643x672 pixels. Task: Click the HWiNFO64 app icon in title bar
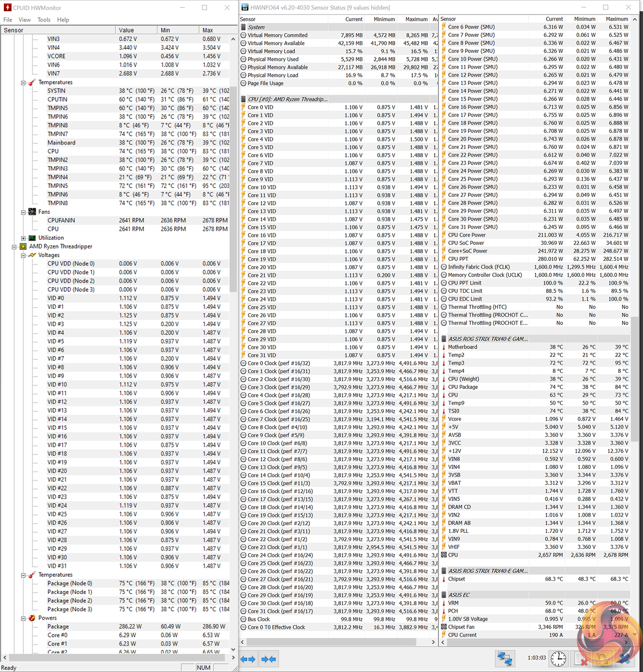tap(245, 7)
